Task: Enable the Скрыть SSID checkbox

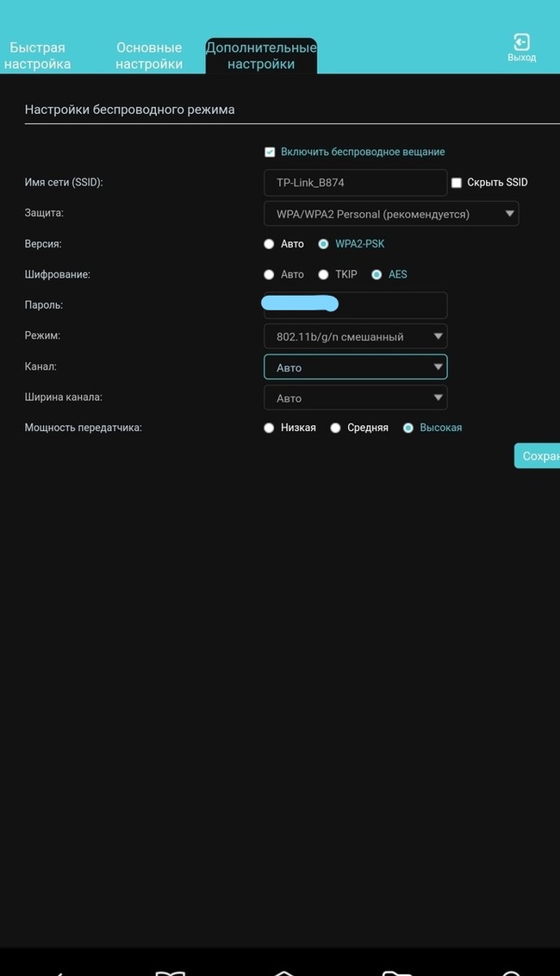Action: (x=456, y=183)
